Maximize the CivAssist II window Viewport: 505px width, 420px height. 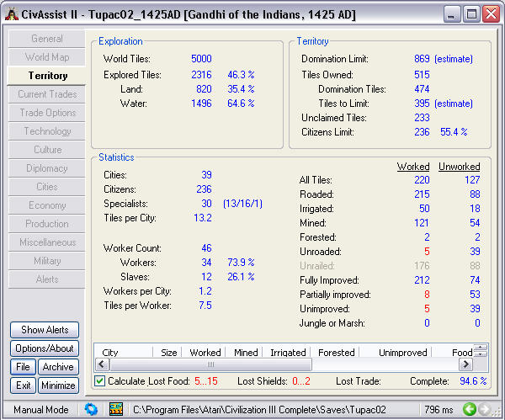coord(471,14)
